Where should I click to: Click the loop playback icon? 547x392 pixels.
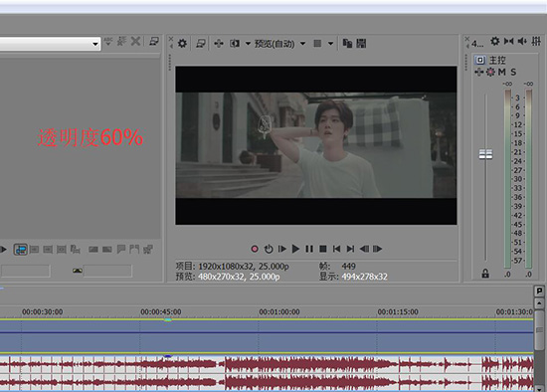[x=269, y=249]
